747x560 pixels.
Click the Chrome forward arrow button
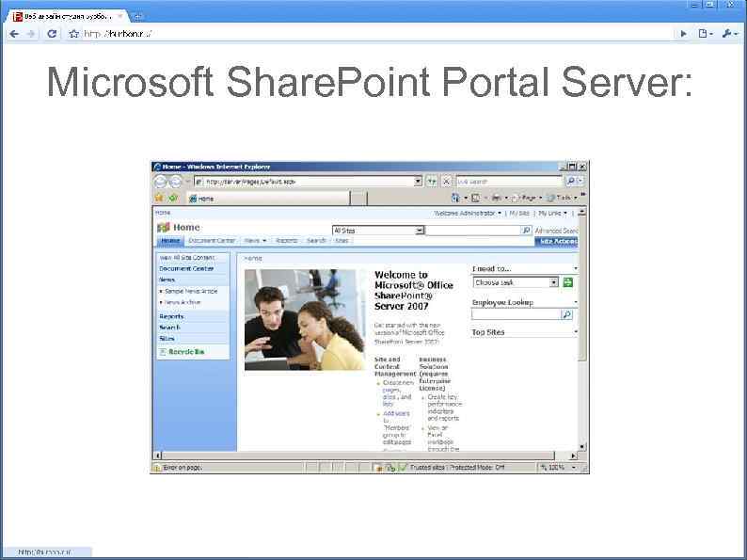pos(31,34)
